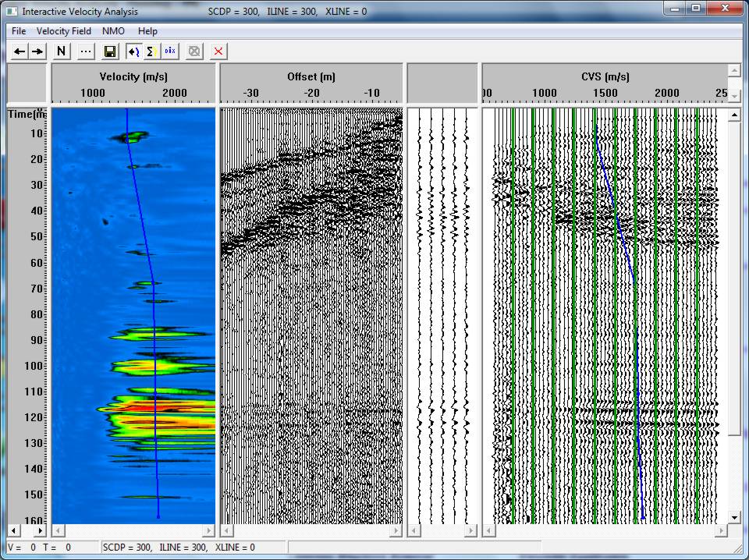Open the Velocity Field menu
The image size is (749, 560).
click(x=63, y=31)
